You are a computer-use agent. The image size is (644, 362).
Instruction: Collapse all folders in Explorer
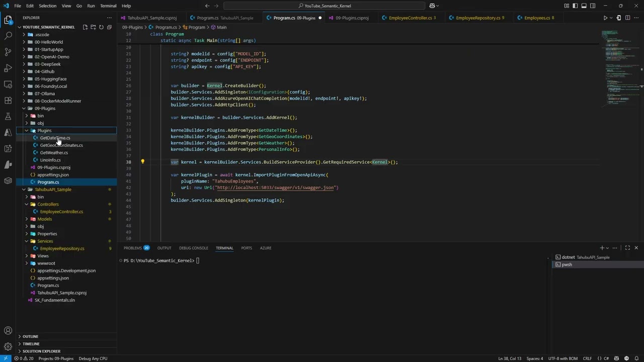(x=109, y=27)
